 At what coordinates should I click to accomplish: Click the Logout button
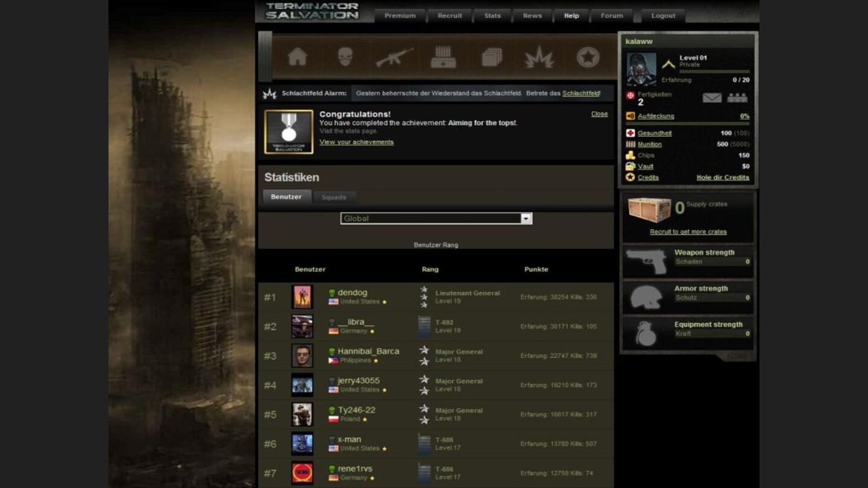click(663, 16)
